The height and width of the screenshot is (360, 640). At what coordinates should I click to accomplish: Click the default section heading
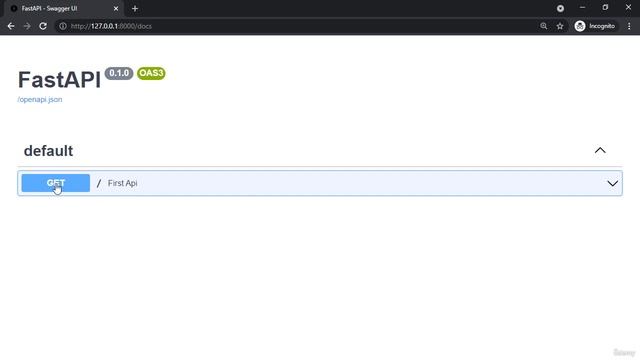point(48,151)
